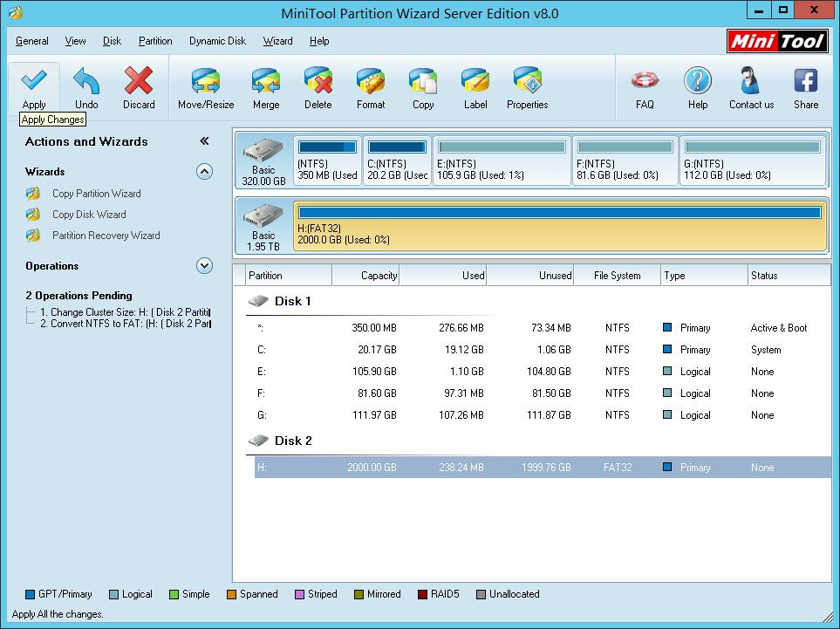The height and width of the screenshot is (629, 840).
Task: Click the Disk 2 drive icon in the list
Action: (x=258, y=441)
